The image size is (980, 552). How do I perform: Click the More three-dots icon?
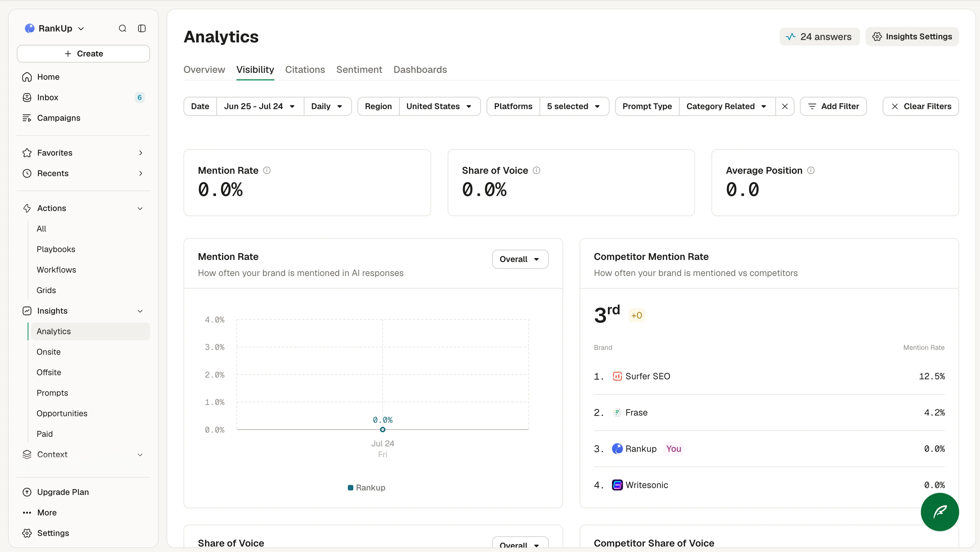(27, 513)
